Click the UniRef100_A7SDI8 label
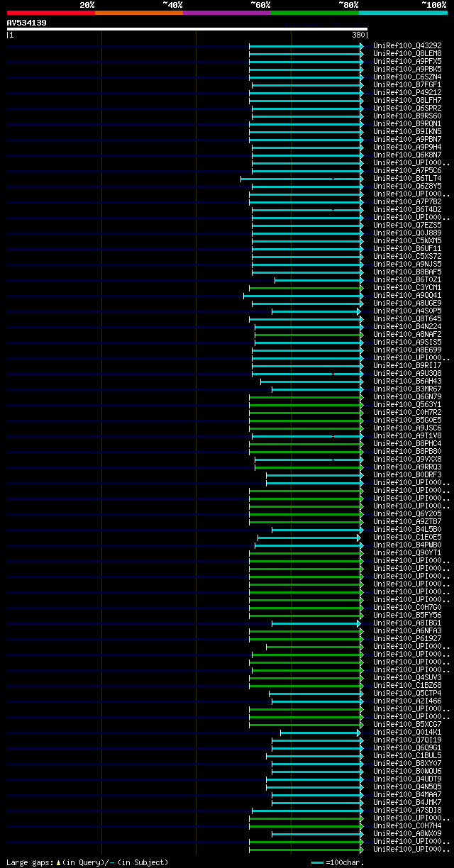 tap(407, 810)
